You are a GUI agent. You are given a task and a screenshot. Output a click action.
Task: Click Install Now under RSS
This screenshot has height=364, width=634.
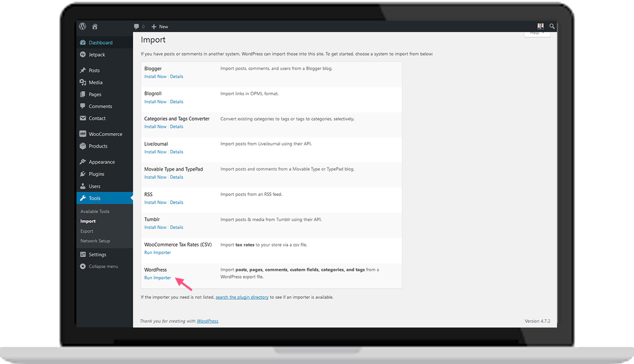155,202
